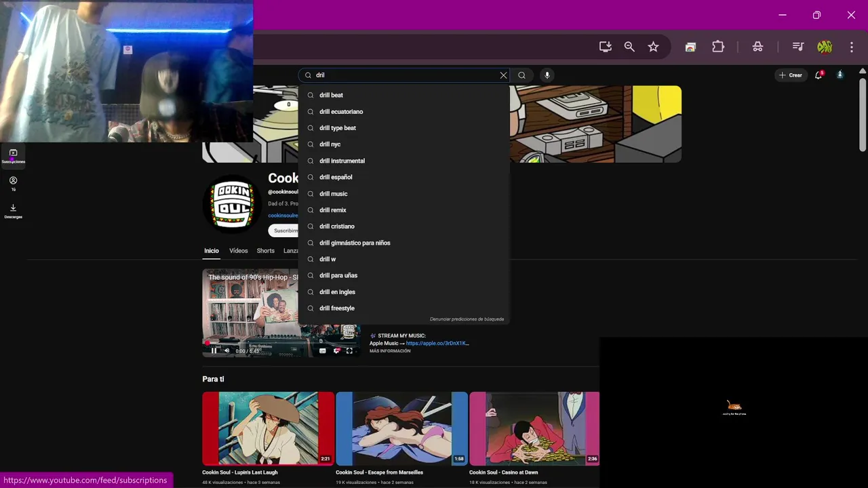Open Chrome's zoom magnifier icon

[629, 47]
